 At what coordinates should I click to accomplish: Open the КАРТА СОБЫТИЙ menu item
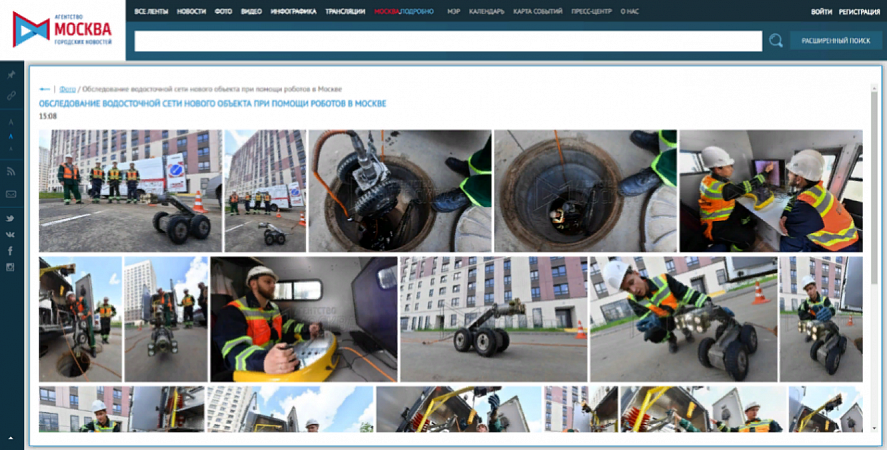(x=538, y=11)
